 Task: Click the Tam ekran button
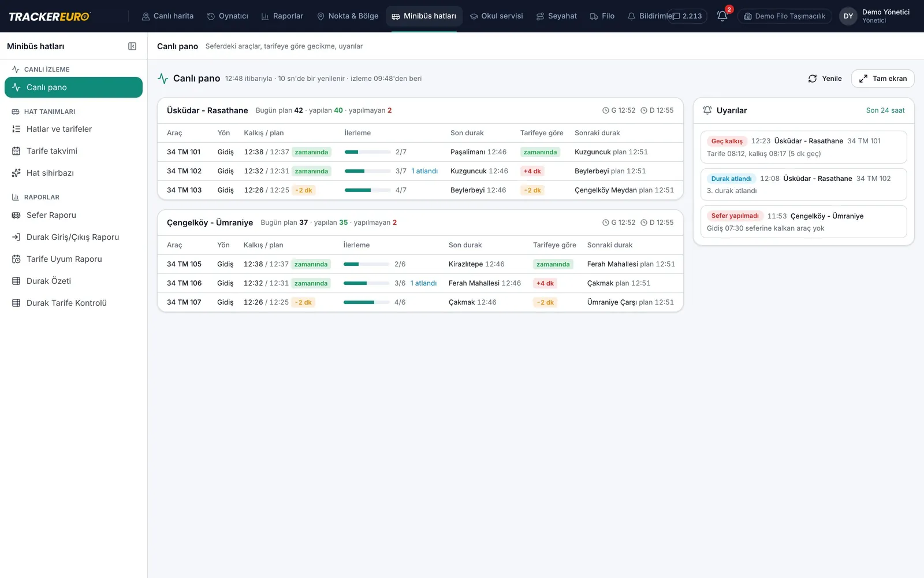(882, 79)
